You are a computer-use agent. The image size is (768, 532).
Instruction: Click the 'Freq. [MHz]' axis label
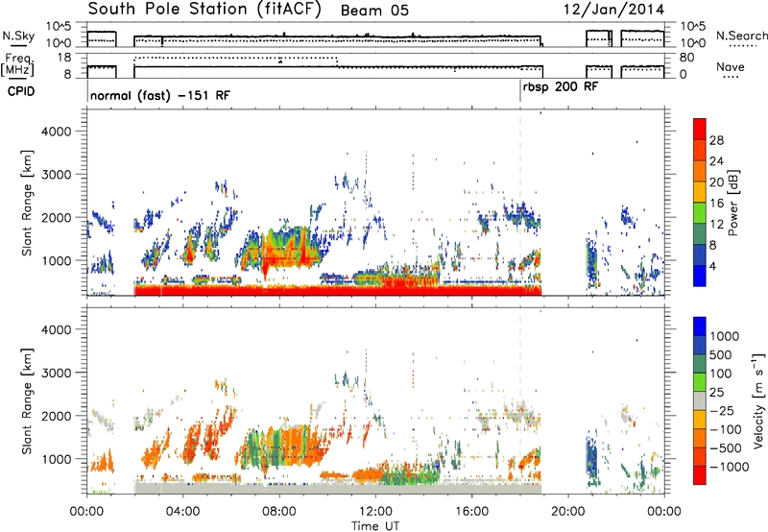[17, 64]
